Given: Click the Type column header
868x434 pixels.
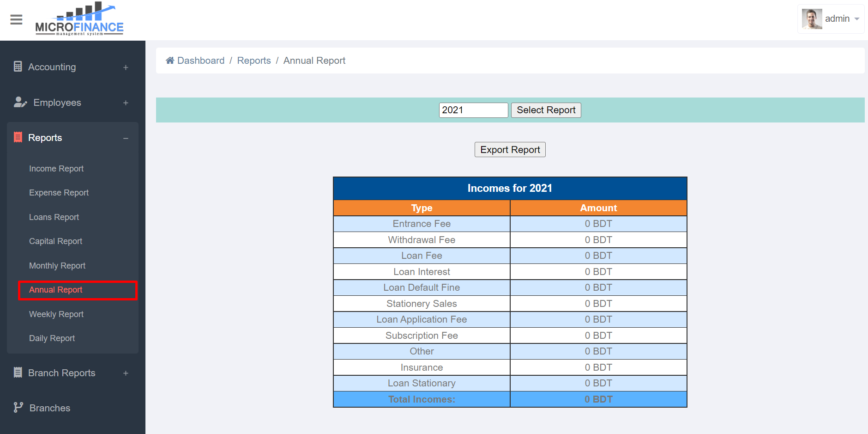Looking at the screenshot, I should tap(422, 208).
